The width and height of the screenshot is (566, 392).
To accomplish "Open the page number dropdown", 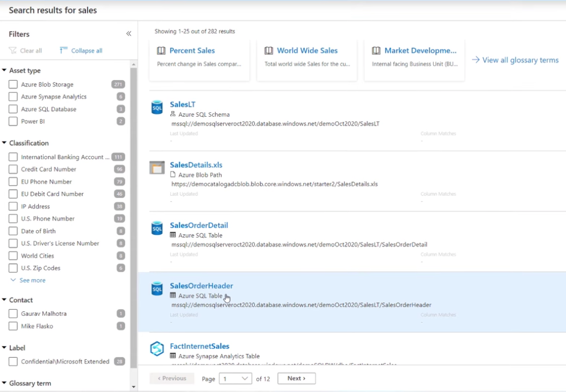I will pyautogui.click(x=235, y=378).
